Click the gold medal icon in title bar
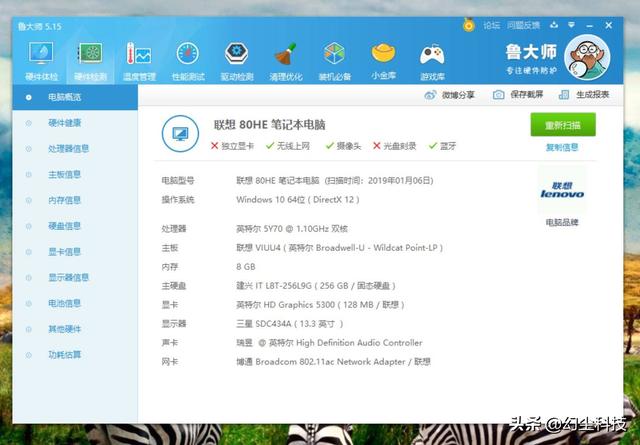The image size is (640, 445). tap(469, 25)
